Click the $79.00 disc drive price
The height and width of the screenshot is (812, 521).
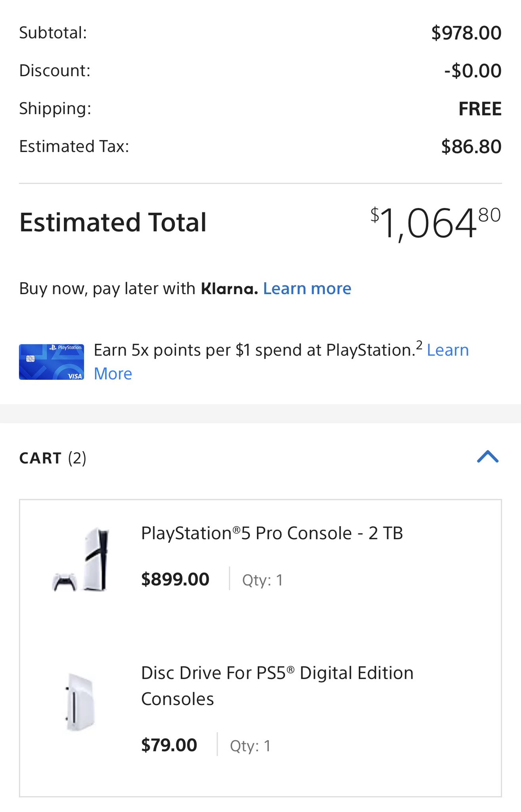coord(169,745)
